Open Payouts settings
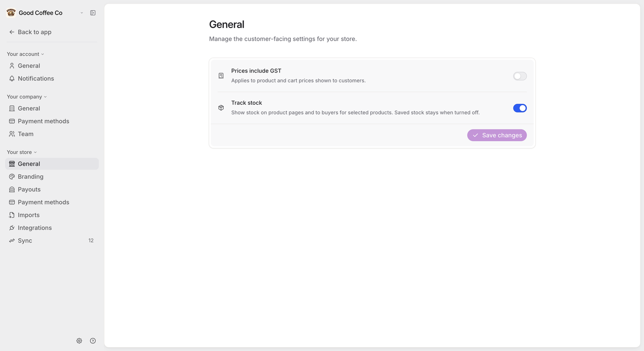Screen dimensions: 644x351 pyautogui.click(x=52, y=189)
